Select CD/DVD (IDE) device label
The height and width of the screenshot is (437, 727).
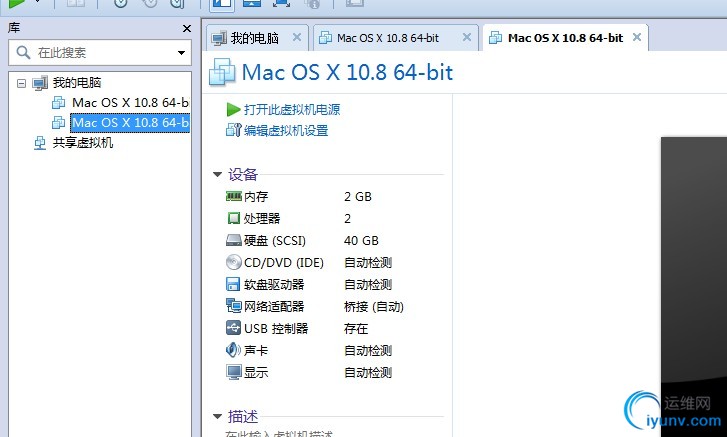pos(284,263)
